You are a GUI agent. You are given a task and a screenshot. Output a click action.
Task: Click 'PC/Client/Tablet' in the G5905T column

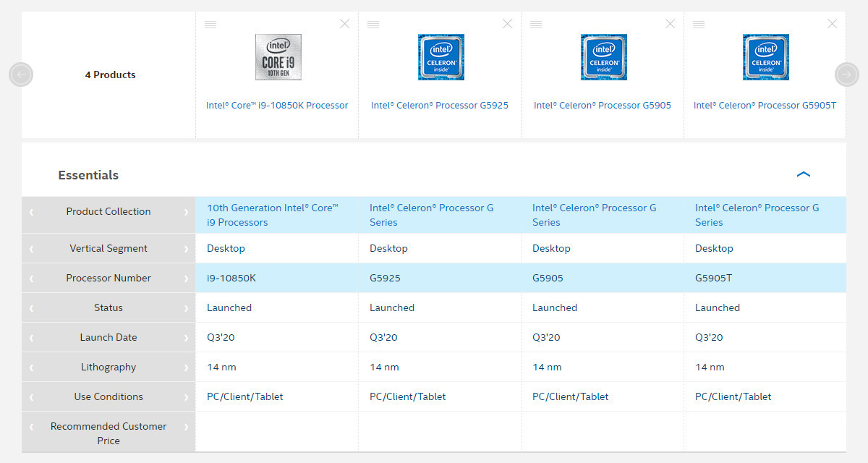(x=733, y=396)
